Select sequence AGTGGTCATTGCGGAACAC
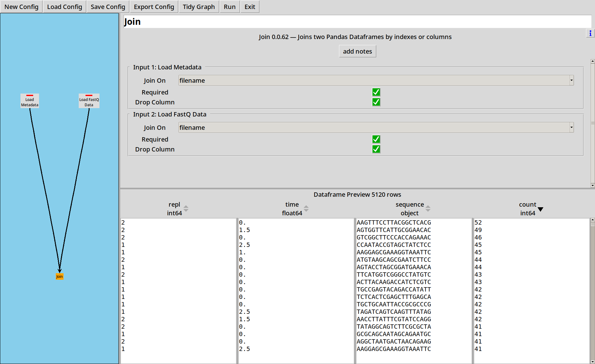 click(394, 230)
